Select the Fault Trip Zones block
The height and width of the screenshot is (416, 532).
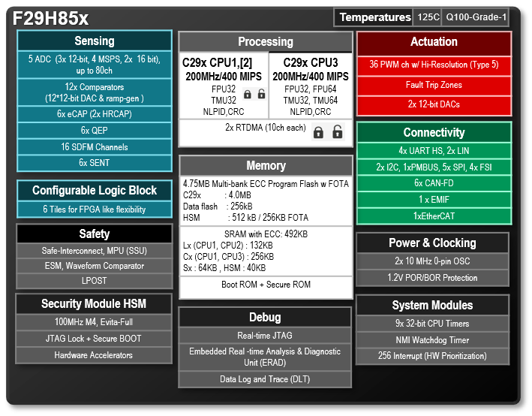pos(434,86)
